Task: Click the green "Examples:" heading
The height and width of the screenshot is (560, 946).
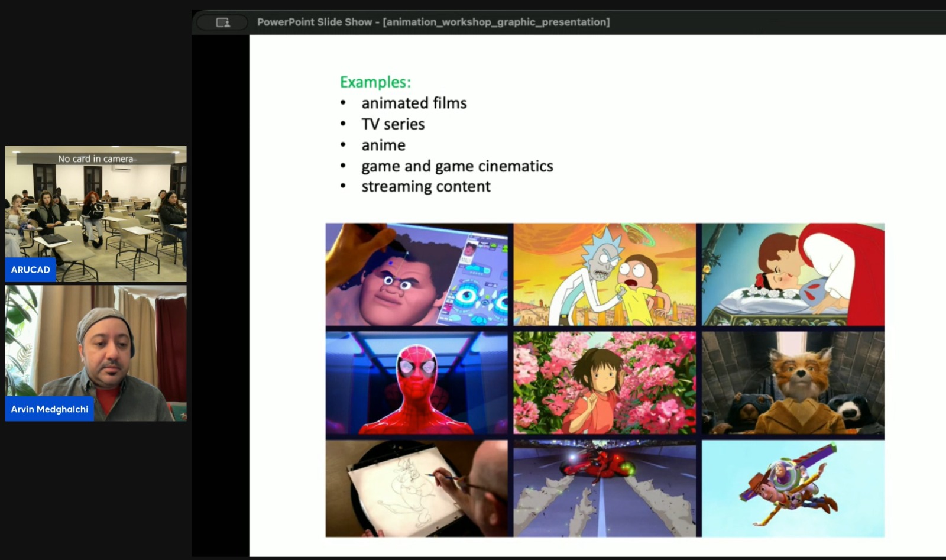Action: pyautogui.click(x=375, y=82)
